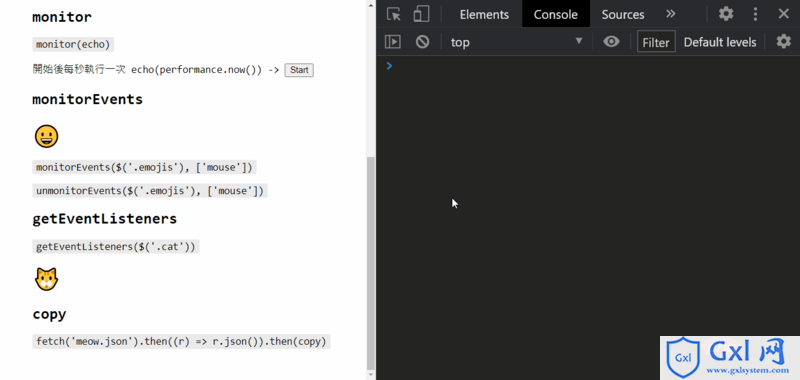Screen dimensions: 800x380
Task: Clear the console with the block icon
Action: click(x=422, y=42)
